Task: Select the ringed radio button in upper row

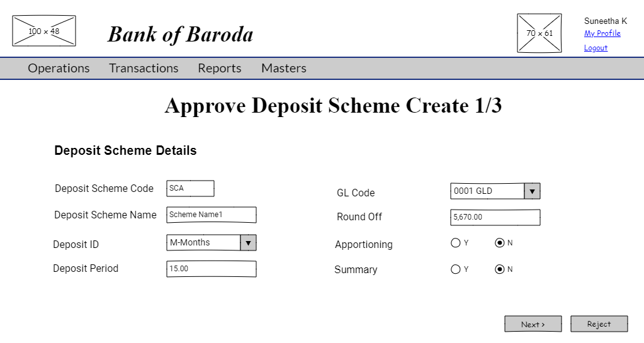Action: coord(500,243)
